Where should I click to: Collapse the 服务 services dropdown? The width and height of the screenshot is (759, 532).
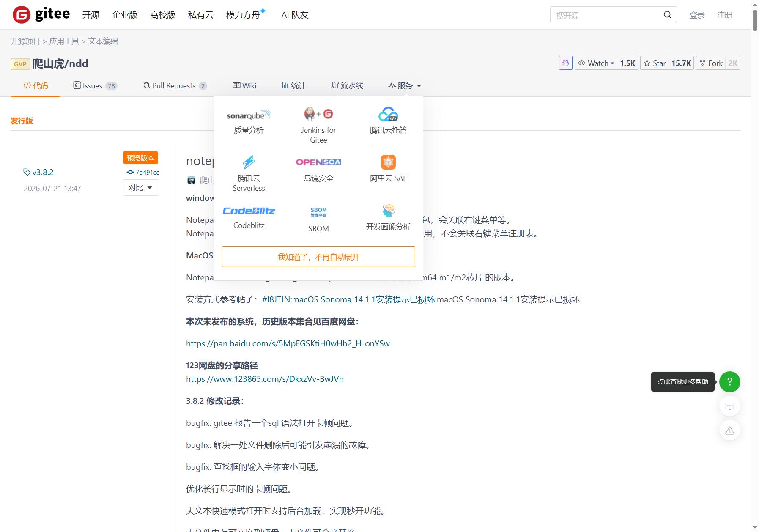(x=405, y=85)
